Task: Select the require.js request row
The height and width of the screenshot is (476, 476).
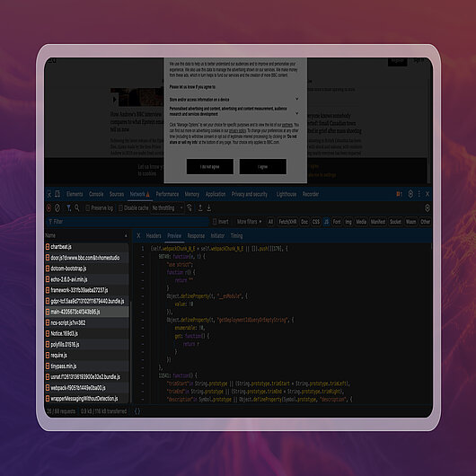Action: click(x=86, y=355)
